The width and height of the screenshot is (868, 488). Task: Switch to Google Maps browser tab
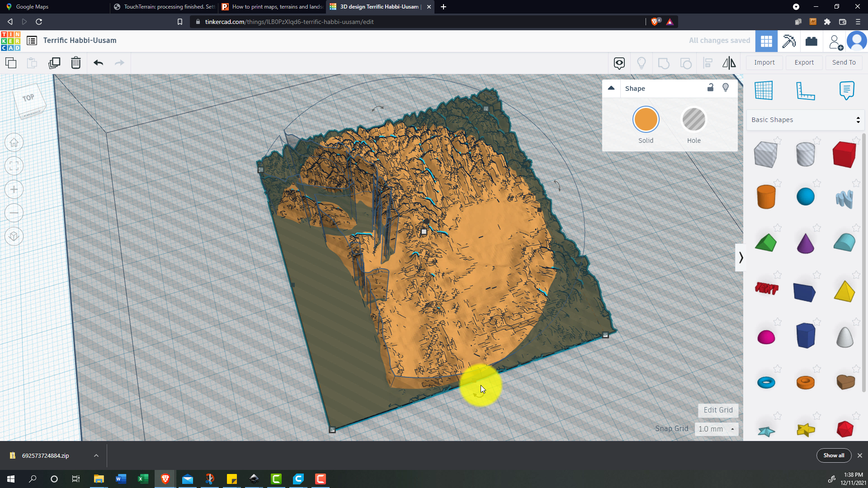(x=32, y=7)
